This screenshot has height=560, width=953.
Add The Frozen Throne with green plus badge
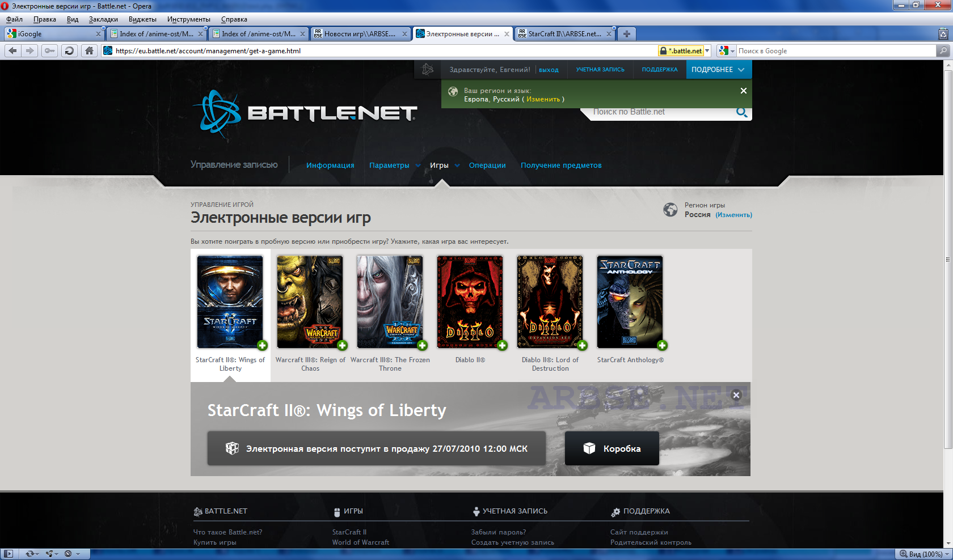422,345
